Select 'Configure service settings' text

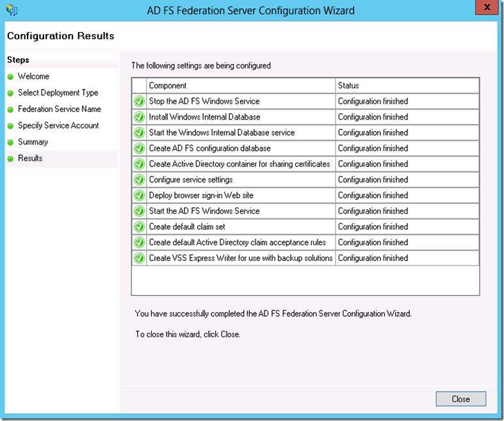[x=191, y=180]
